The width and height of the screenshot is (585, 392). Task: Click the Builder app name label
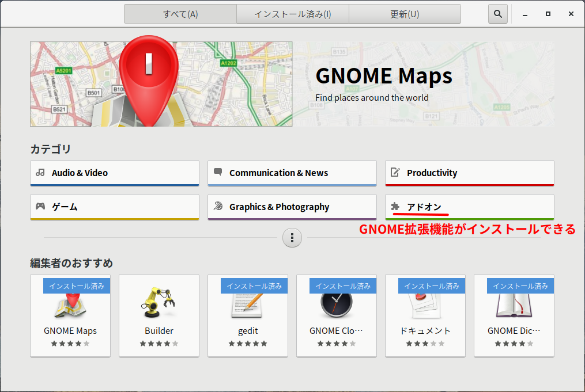click(x=159, y=331)
